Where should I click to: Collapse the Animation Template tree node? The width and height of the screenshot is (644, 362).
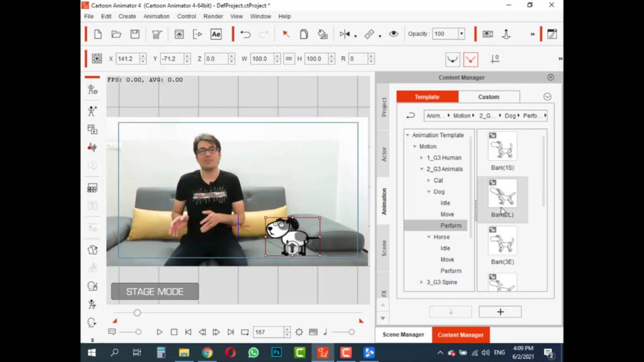point(408,135)
